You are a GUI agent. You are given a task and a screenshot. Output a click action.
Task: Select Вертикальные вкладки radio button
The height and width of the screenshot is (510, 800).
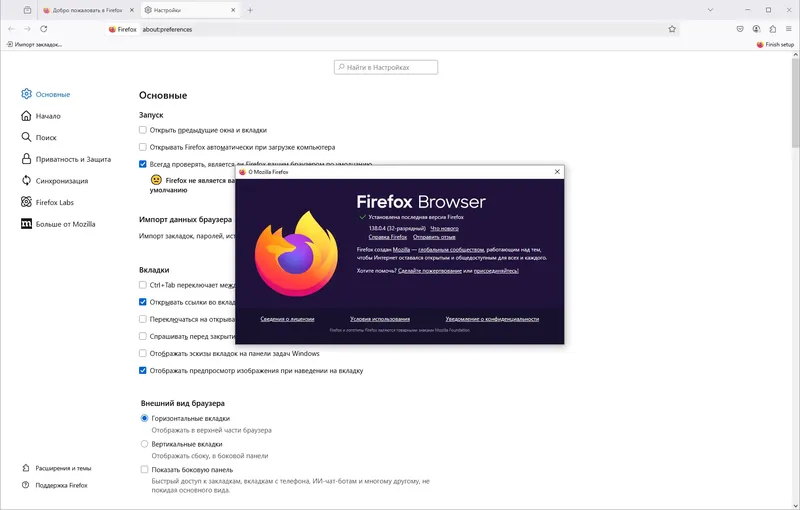click(x=144, y=444)
